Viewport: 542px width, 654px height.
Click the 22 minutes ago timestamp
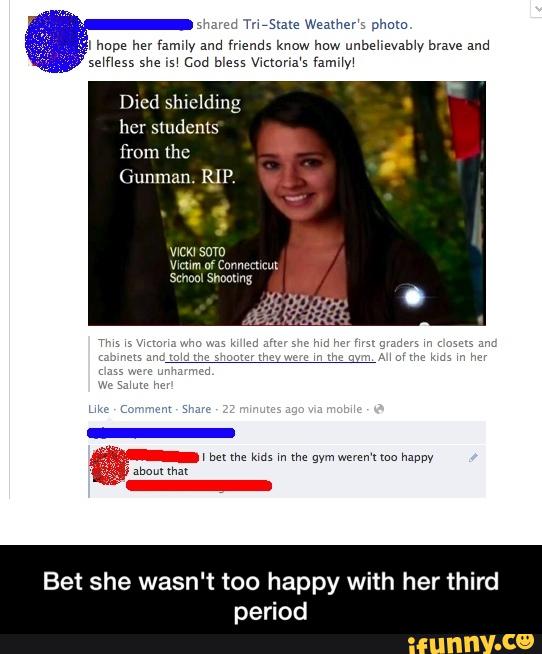tap(292, 409)
